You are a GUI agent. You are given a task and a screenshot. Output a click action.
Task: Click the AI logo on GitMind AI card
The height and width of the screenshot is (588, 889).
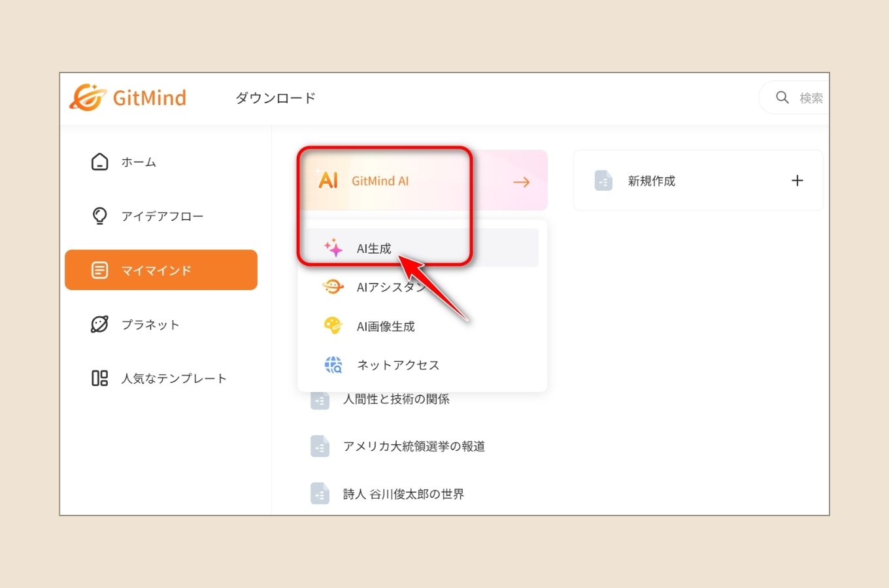pyautogui.click(x=327, y=179)
